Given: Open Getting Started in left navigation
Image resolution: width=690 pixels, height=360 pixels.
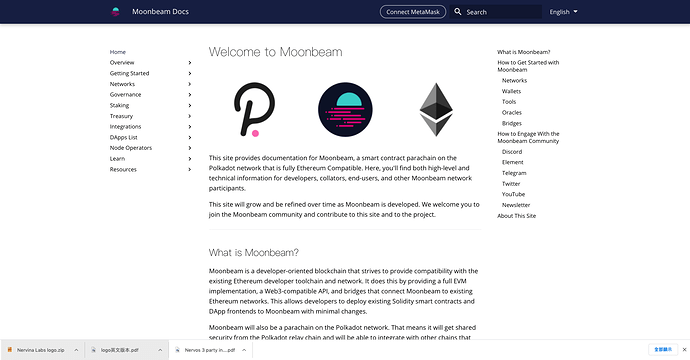Looking at the screenshot, I should [x=129, y=73].
